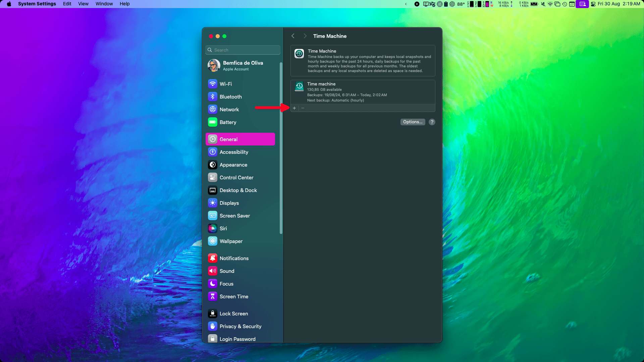Open the Window menu
Image resolution: width=644 pixels, height=362 pixels.
(x=104, y=4)
